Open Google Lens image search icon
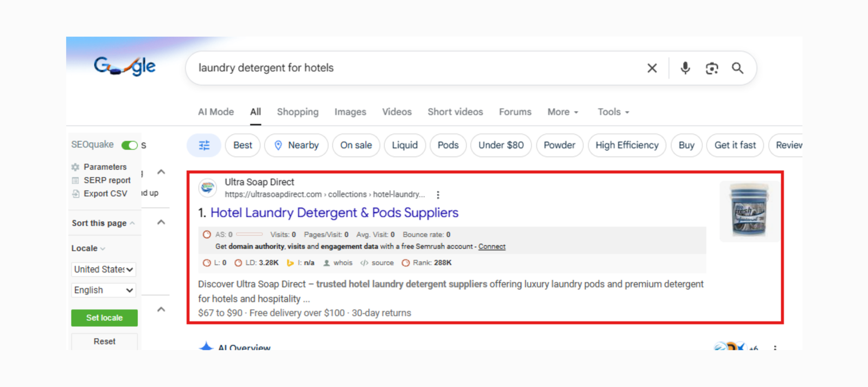This screenshot has width=868, height=387. [x=712, y=68]
